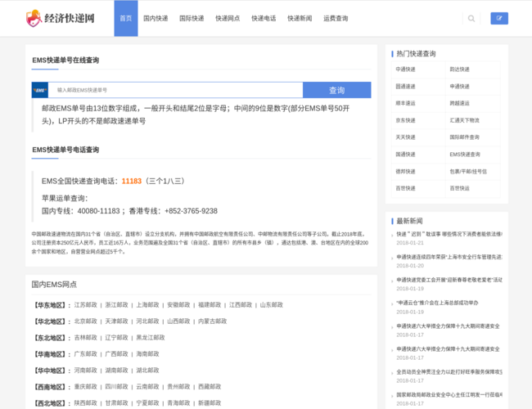Go to the 首页 tab
This screenshot has height=409, width=532.
[x=126, y=18]
